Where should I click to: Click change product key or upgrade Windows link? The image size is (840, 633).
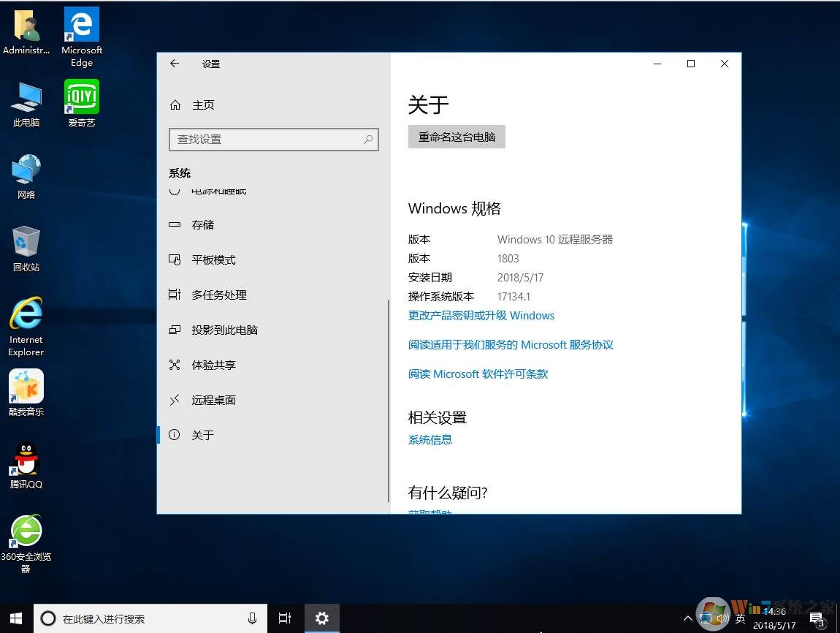point(481,316)
